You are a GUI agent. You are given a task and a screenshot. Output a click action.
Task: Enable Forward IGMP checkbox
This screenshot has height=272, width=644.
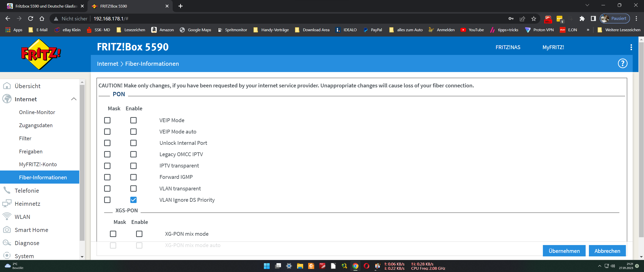point(133,177)
